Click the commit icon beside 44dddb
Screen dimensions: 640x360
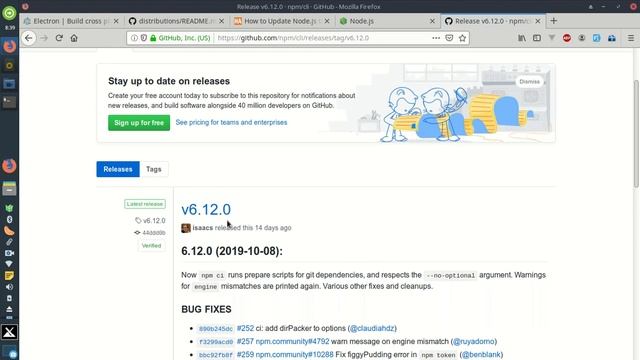(x=137, y=233)
